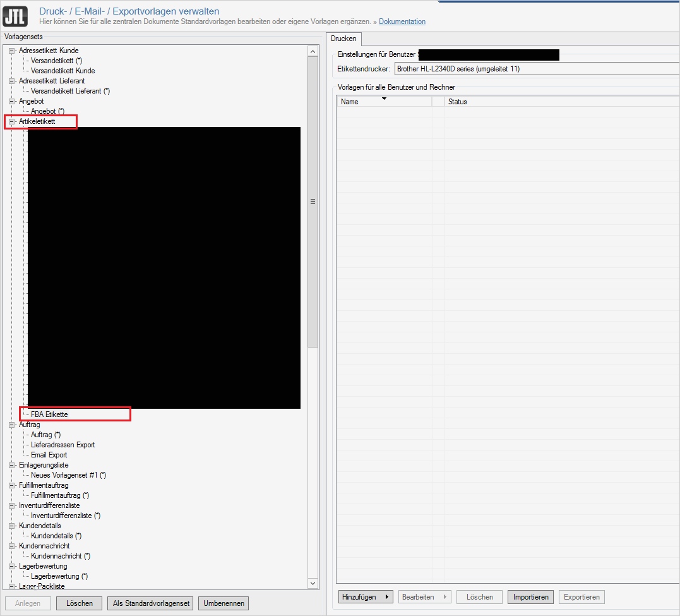The image size is (680, 616).
Task: Collapse the Auftrag tree node
Action: coord(12,425)
